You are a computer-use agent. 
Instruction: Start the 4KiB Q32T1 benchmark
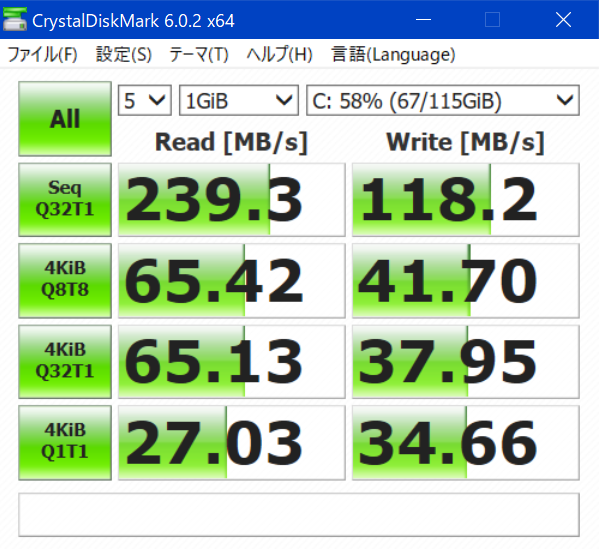pyautogui.click(x=65, y=361)
